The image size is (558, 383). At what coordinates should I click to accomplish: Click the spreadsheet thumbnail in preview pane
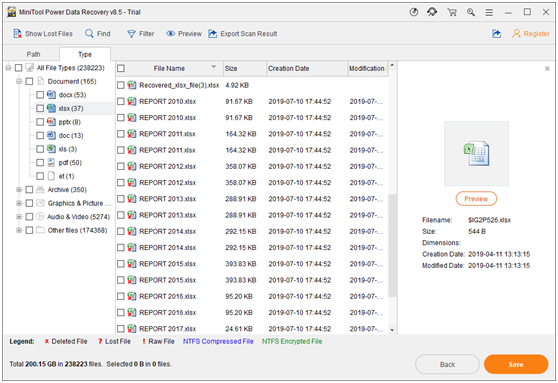(476, 153)
